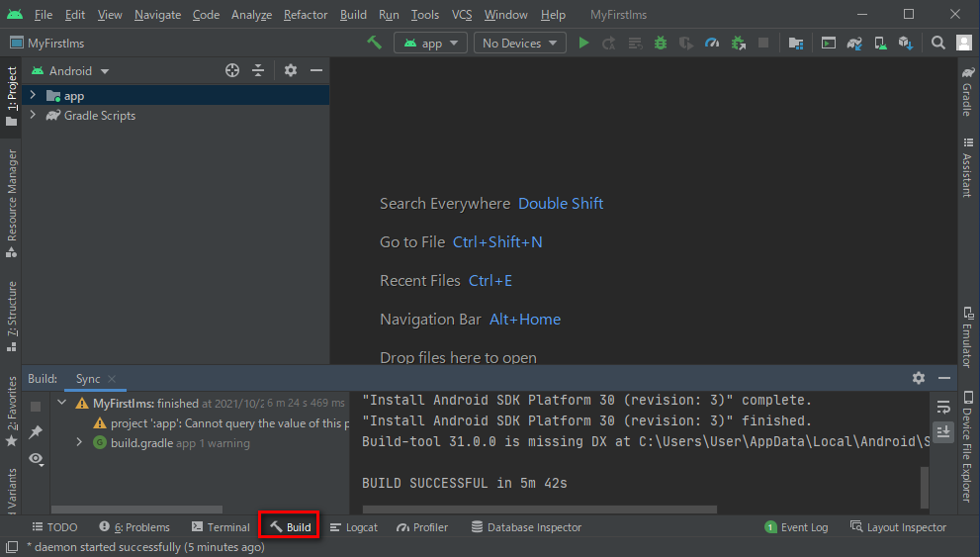
Task: Expand the build.gradle app warning node
Action: point(79,442)
